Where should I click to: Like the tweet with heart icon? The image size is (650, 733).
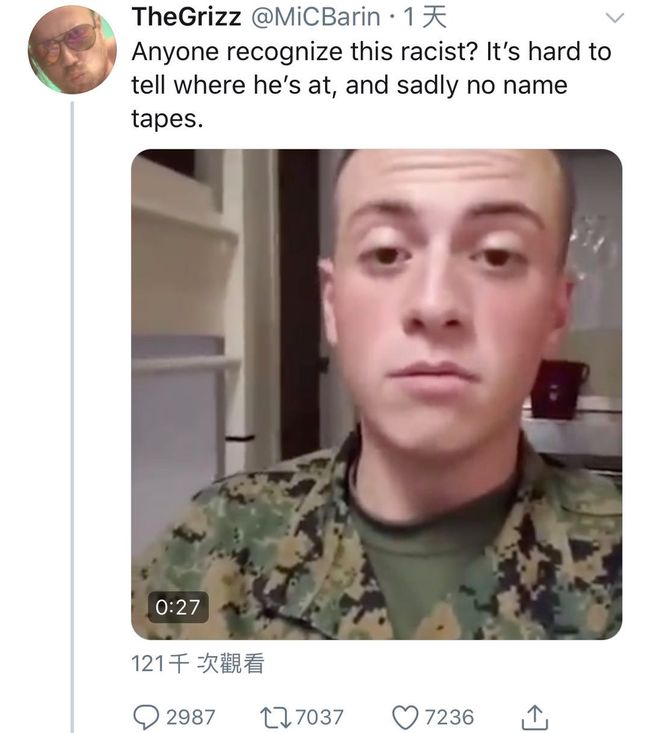pyautogui.click(x=405, y=718)
